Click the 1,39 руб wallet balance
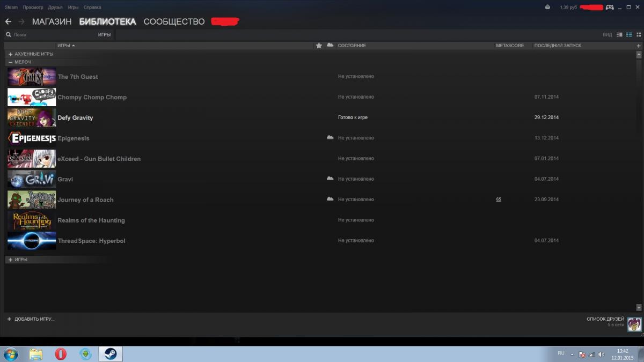The width and height of the screenshot is (644, 362). [x=568, y=8]
